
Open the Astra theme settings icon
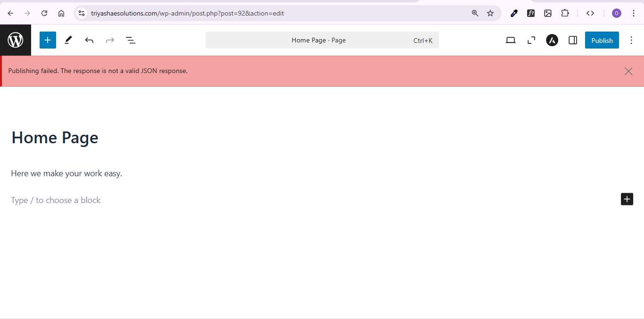click(552, 40)
